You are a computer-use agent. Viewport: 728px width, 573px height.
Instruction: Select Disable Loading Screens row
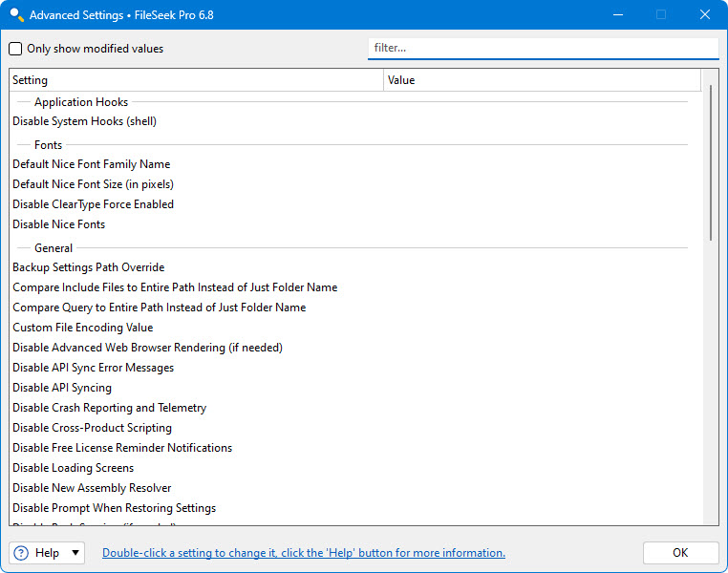355,468
